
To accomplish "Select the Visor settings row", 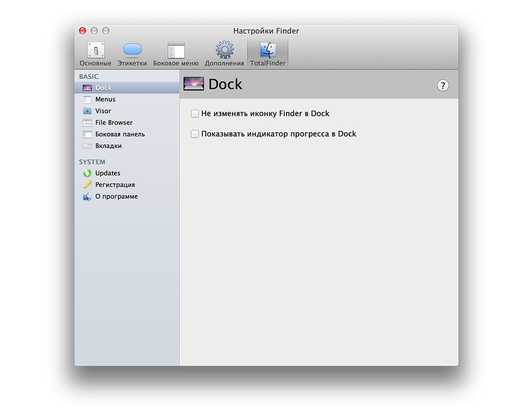I will [127, 111].
